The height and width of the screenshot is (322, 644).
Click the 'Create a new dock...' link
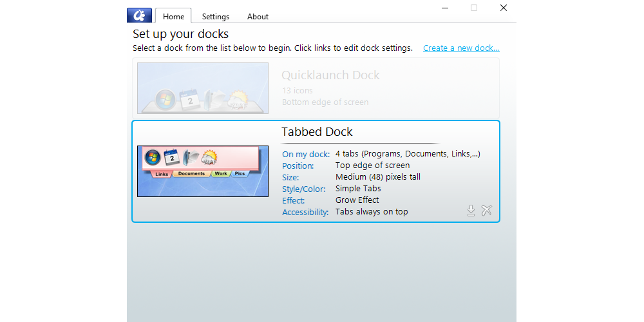[461, 48]
